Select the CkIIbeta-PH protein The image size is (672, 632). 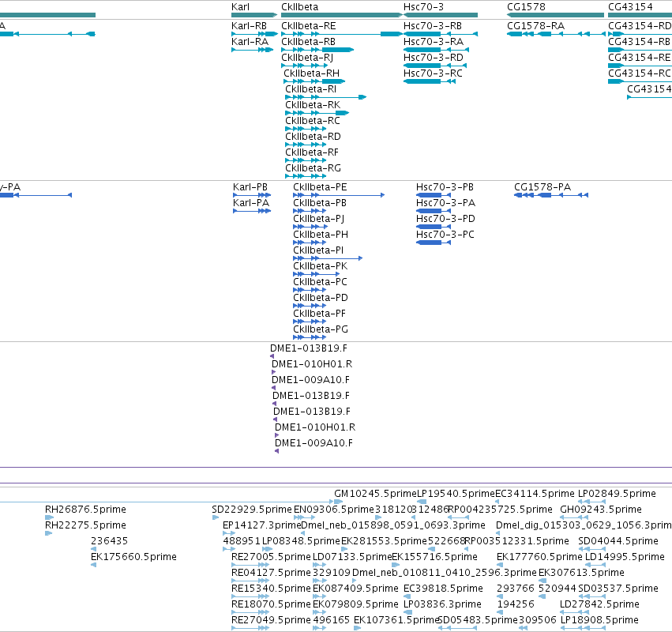point(321,235)
